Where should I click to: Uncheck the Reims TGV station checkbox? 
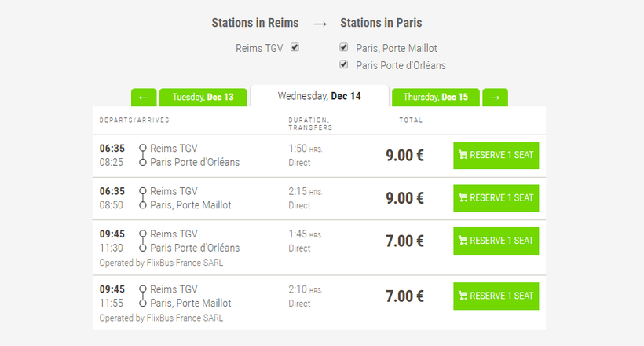[x=295, y=47]
